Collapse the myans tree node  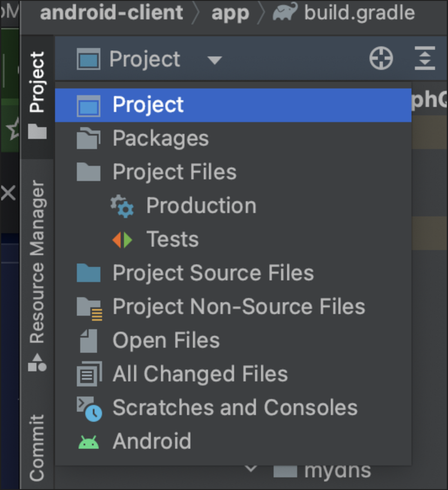click(x=251, y=469)
